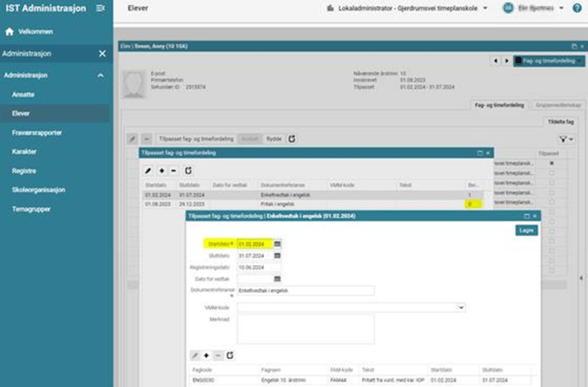Toggle the first Tilpasset checkbox row
The height and width of the screenshot is (387, 588).
[551, 163]
